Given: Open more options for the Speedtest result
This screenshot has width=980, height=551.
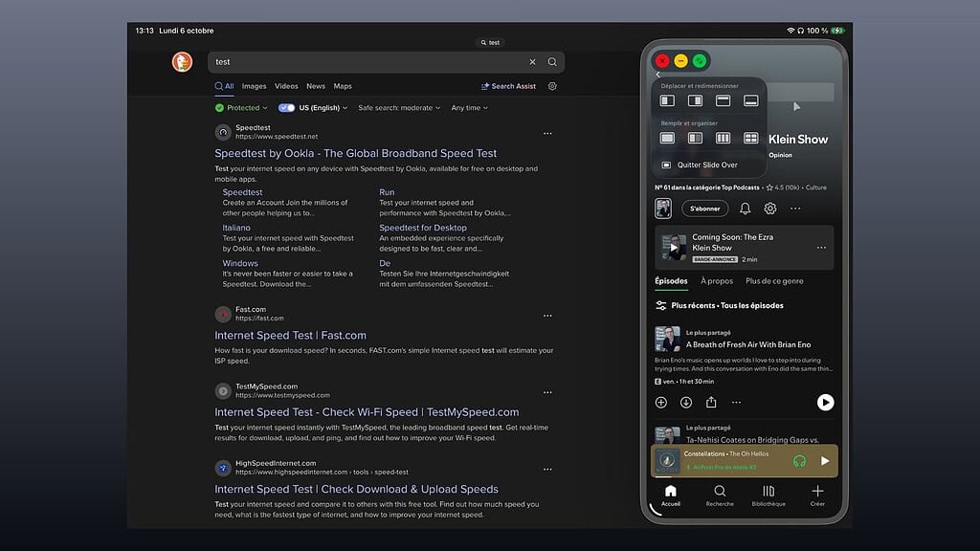Looking at the screenshot, I should [547, 133].
